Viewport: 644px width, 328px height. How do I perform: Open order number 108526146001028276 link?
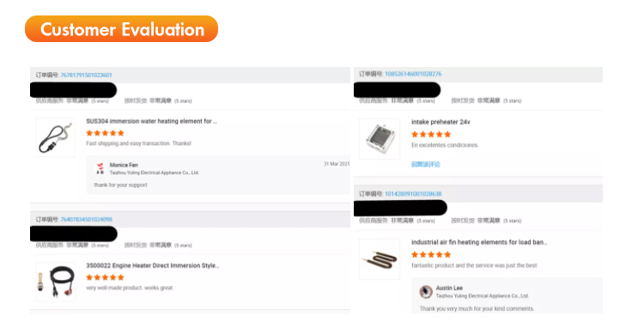point(413,74)
